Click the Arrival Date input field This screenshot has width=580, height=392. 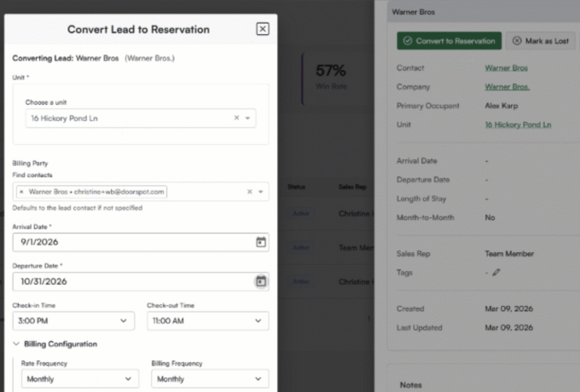click(128, 242)
